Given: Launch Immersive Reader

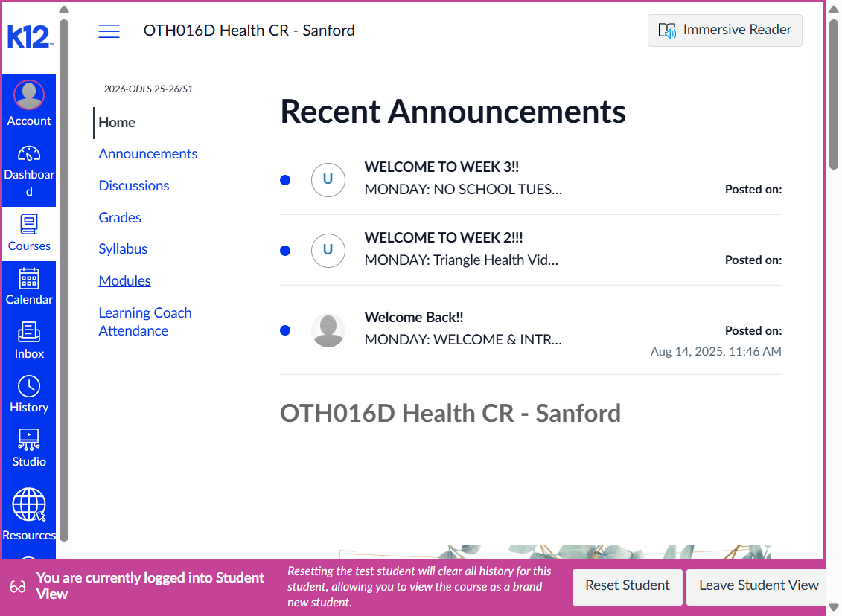Looking at the screenshot, I should point(725,31).
